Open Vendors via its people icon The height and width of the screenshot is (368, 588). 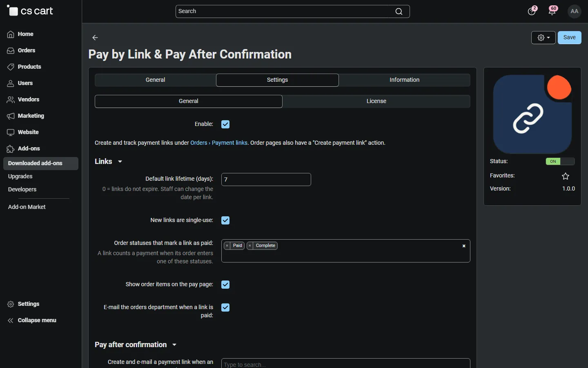coord(11,100)
